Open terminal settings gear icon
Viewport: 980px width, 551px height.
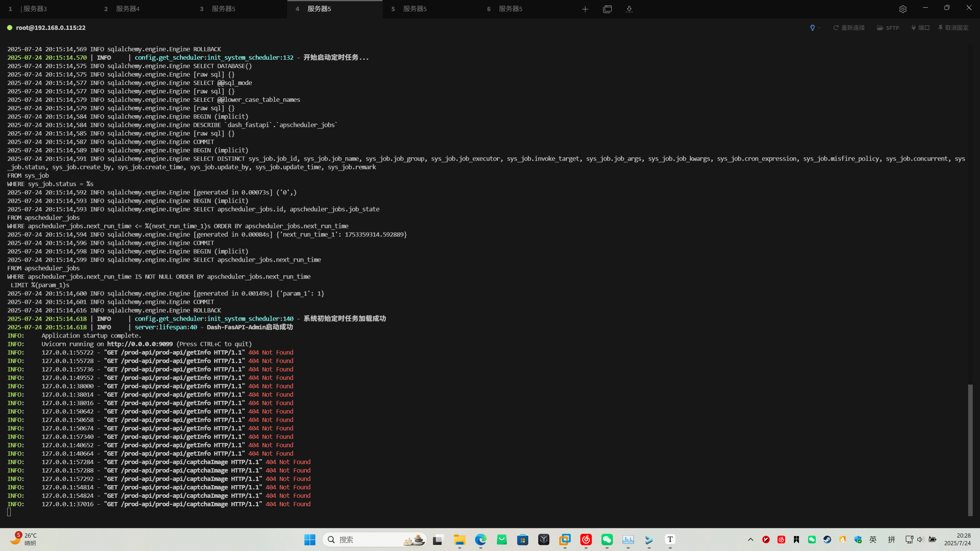(903, 9)
